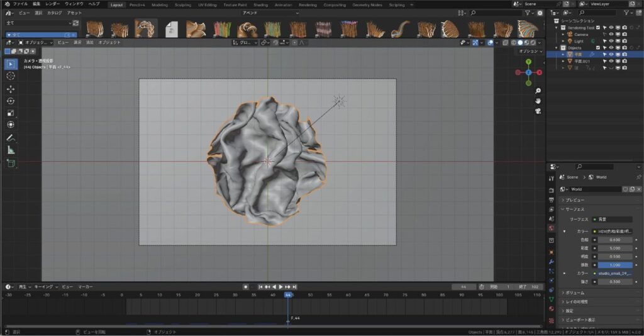Select the braided hair asset thumbnail
This screenshot has width=644, height=336.
tap(146, 29)
